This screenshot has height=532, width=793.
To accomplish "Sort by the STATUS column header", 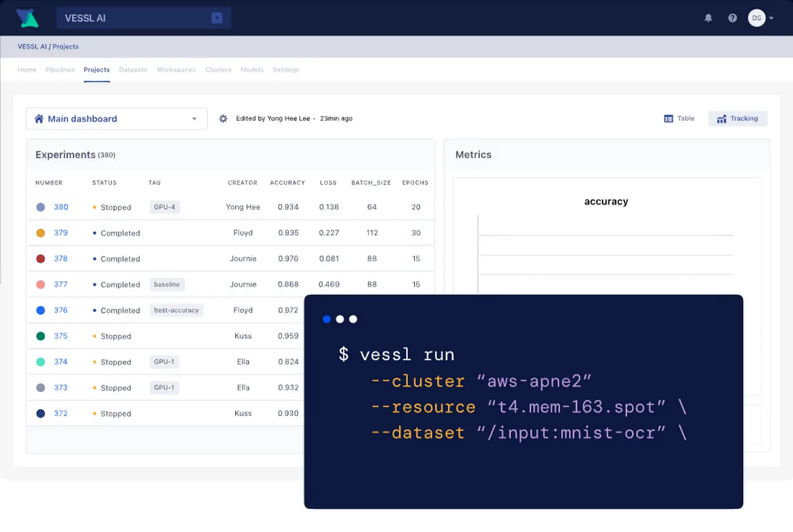I will click(104, 183).
